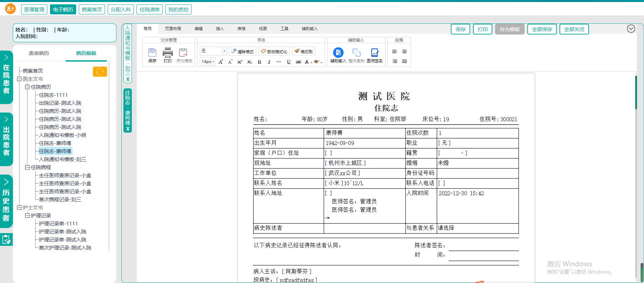Viewport: 644px width, 283px height.
Task: Toggle strikethrough ABC formatting
Action: click(x=299, y=62)
